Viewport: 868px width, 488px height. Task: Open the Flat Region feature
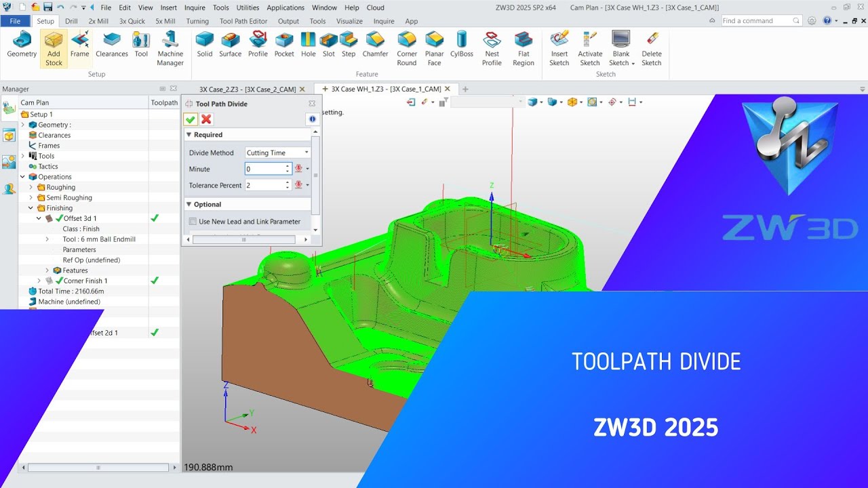click(x=524, y=48)
